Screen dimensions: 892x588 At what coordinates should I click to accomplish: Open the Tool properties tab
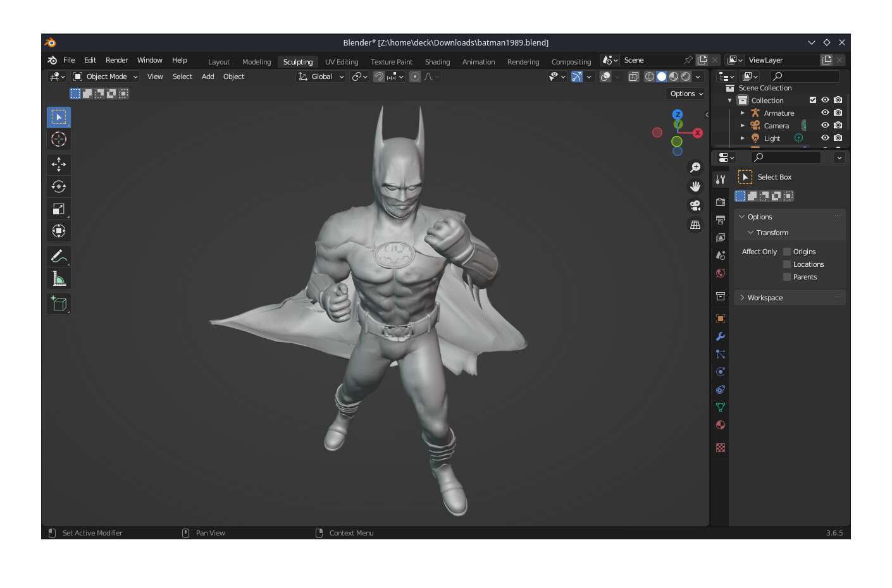point(721,180)
